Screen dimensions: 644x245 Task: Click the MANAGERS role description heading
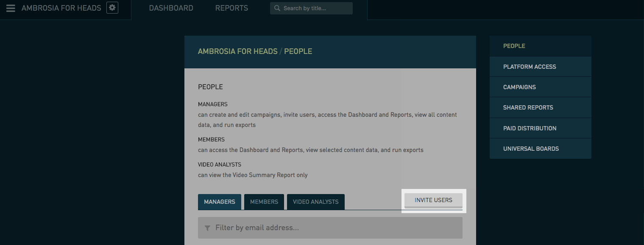click(x=213, y=104)
